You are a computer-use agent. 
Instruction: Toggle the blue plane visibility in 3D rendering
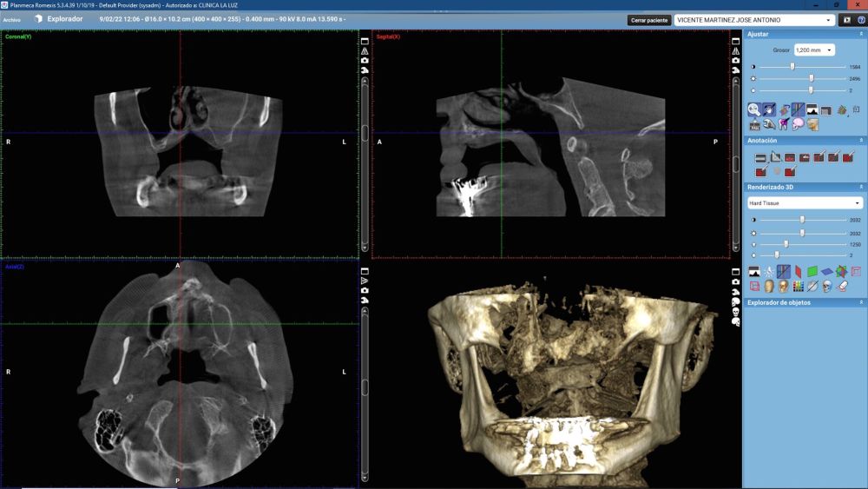[x=826, y=271]
